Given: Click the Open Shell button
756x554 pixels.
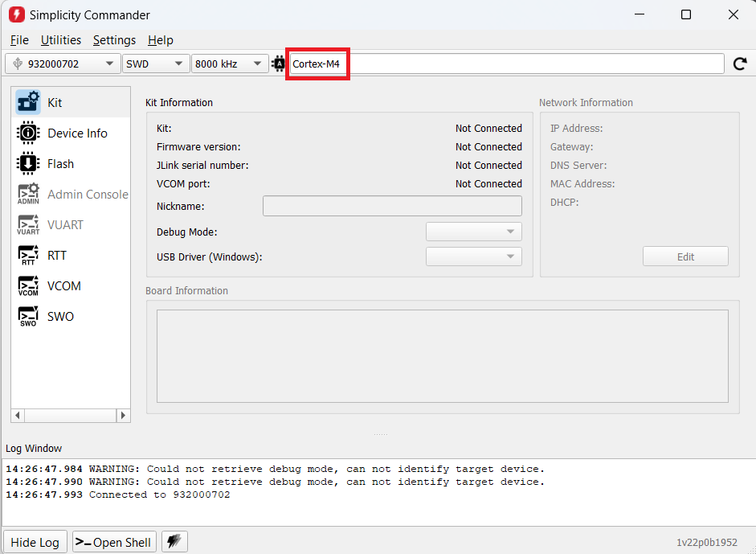Looking at the screenshot, I should 113,542.
